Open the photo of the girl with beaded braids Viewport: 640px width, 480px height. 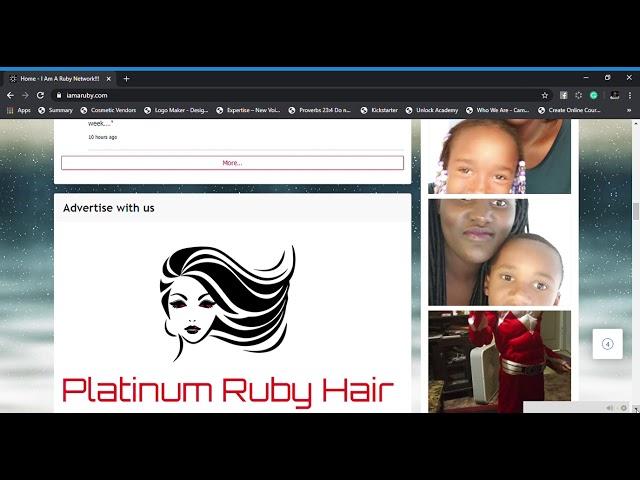click(499, 157)
